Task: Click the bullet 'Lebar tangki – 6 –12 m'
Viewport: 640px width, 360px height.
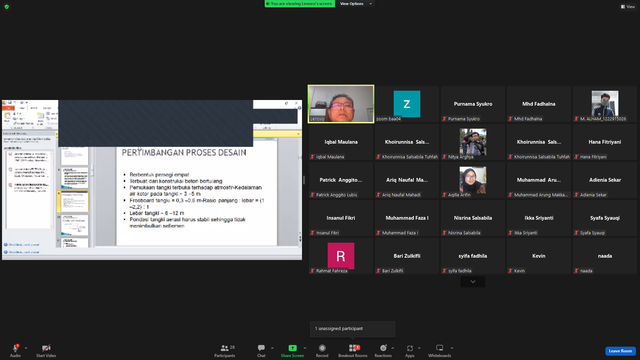Action: click(157, 213)
